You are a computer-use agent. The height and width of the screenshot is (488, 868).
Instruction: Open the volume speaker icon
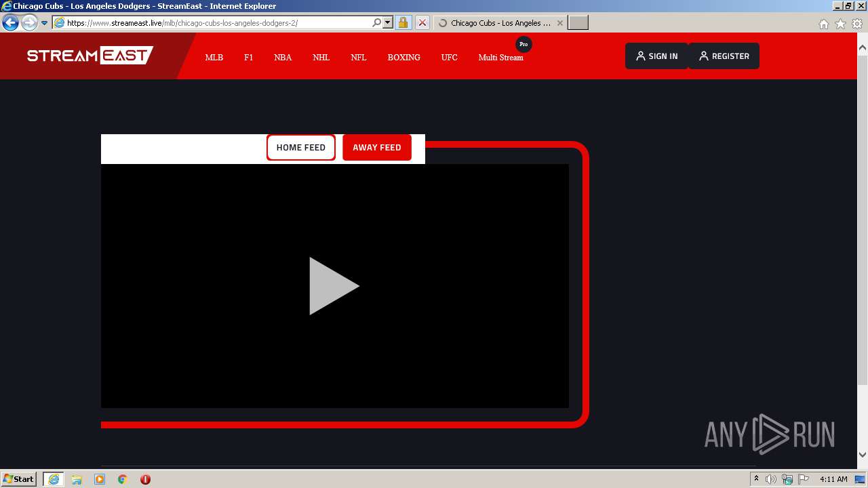[771, 479]
